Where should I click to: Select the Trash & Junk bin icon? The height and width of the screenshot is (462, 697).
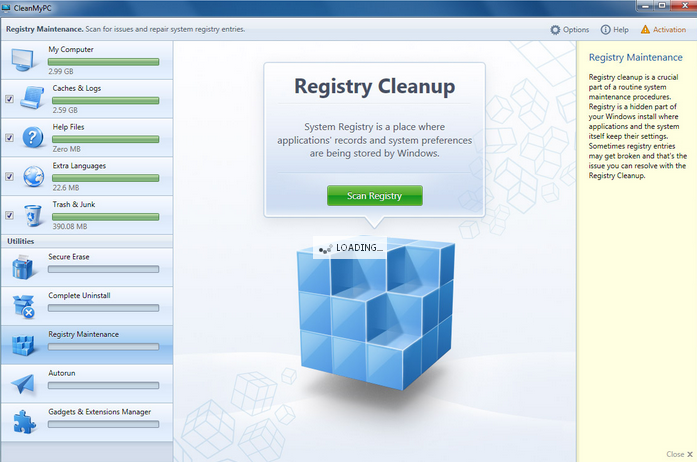(33, 214)
